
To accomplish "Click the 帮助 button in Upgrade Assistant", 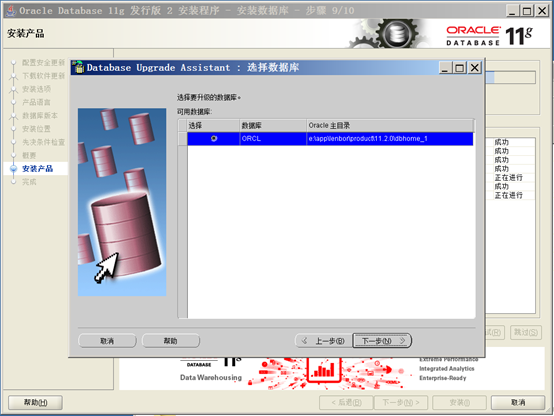I will coord(171,341).
